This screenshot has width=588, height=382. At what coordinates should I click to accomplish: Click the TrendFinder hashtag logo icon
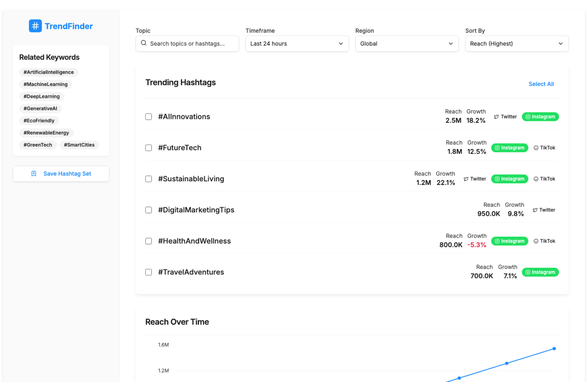coord(35,26)
